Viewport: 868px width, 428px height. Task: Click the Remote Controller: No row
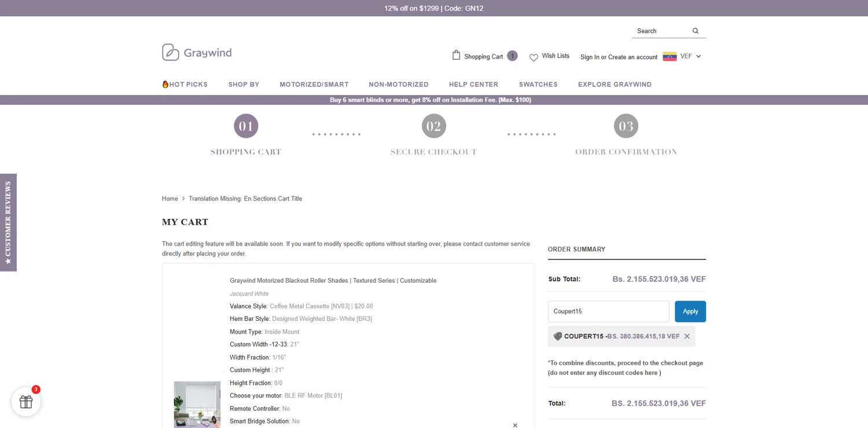[x=260, y=409]
